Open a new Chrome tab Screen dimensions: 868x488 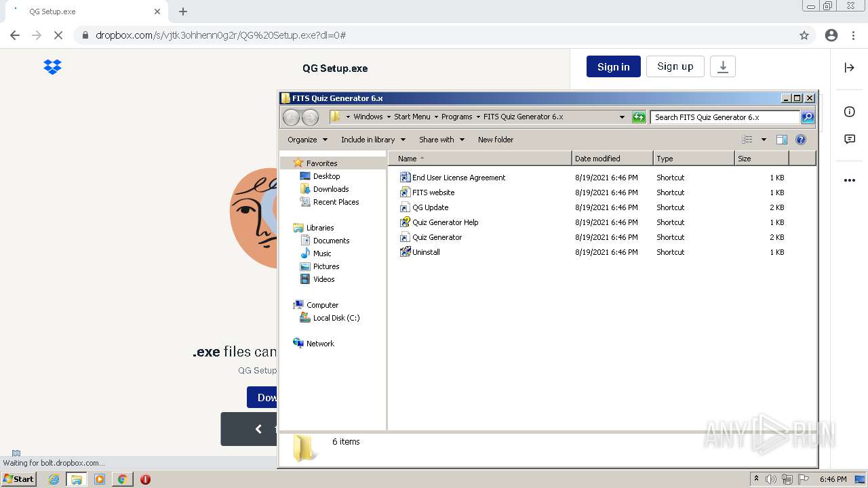[183, 12]
